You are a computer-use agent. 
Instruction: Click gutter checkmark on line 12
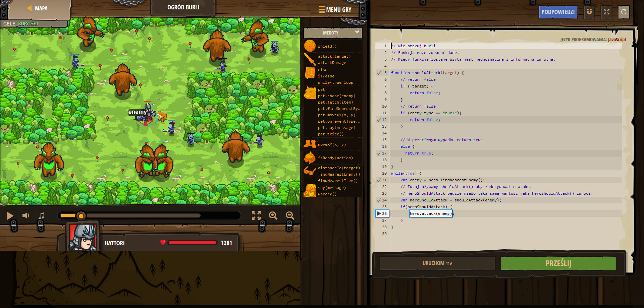379,120
